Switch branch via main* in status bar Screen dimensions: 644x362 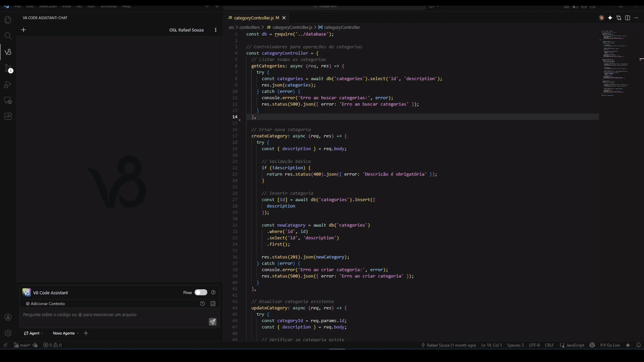click(x=22, y=345)
